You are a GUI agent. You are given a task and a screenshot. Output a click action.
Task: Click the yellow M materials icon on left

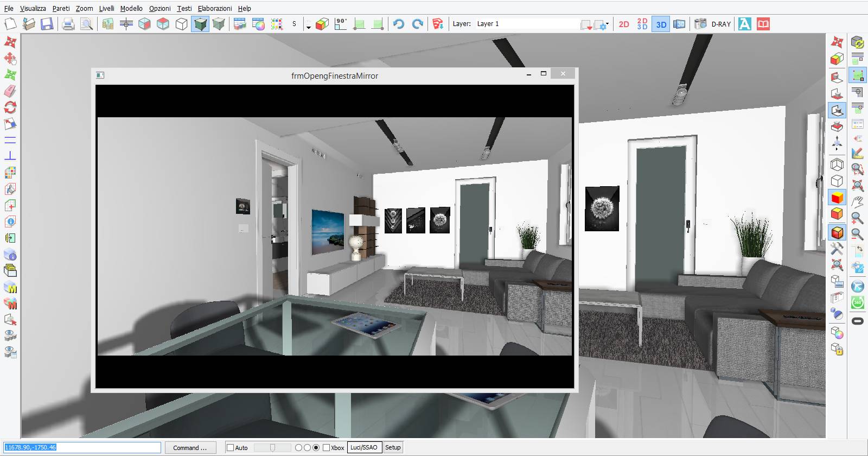click(10, 287)
